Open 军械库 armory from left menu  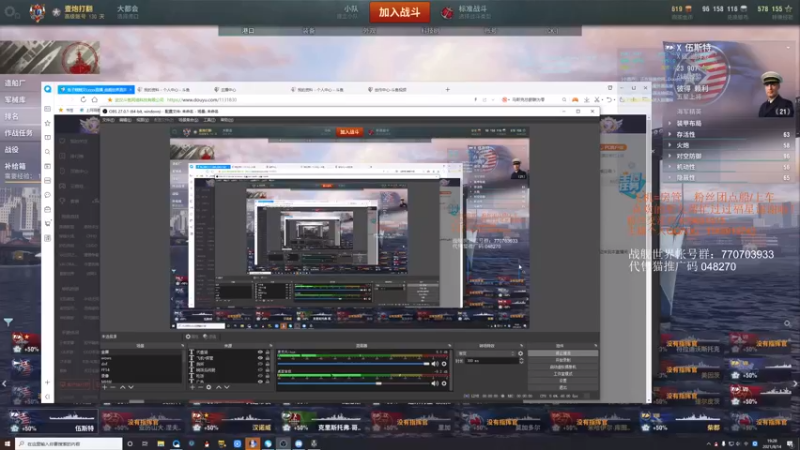pos(15,99)
